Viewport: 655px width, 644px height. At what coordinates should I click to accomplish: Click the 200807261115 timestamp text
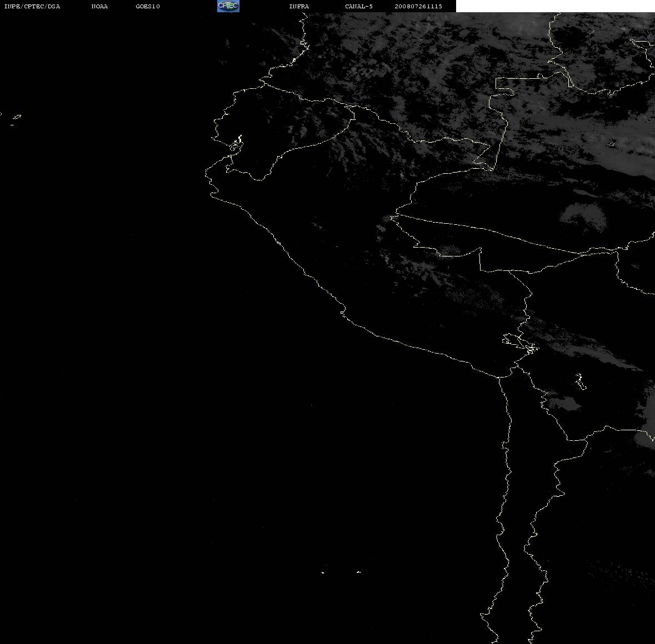pyautogui.click(x=418, y=6)
